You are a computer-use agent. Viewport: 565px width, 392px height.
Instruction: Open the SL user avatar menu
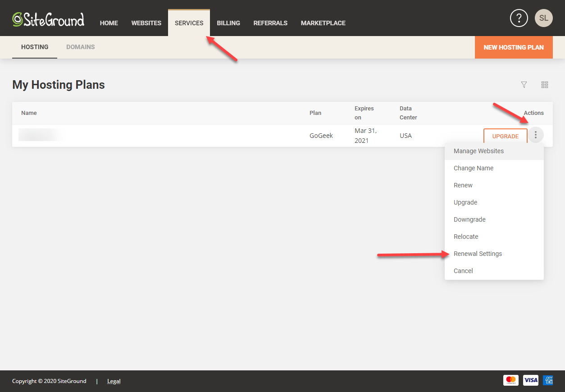[x=544, y=18]
